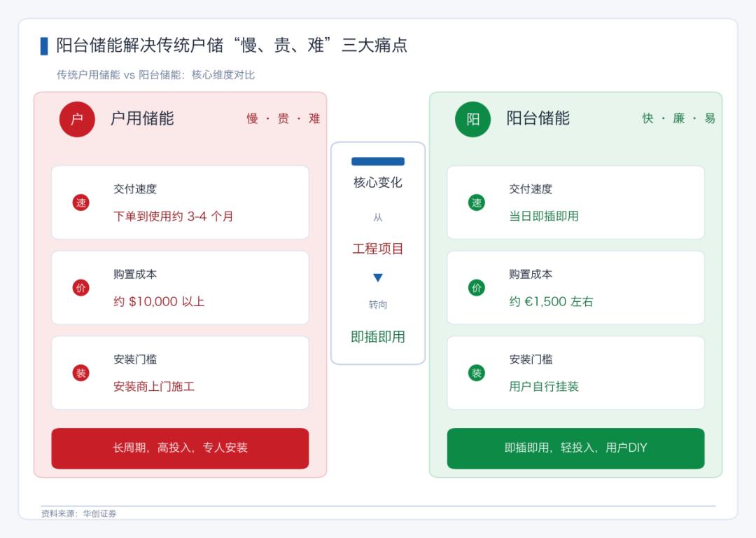Select the 用户自行挂装 card
Viewport: 756px width, 538px height.
tap(575, 373)
